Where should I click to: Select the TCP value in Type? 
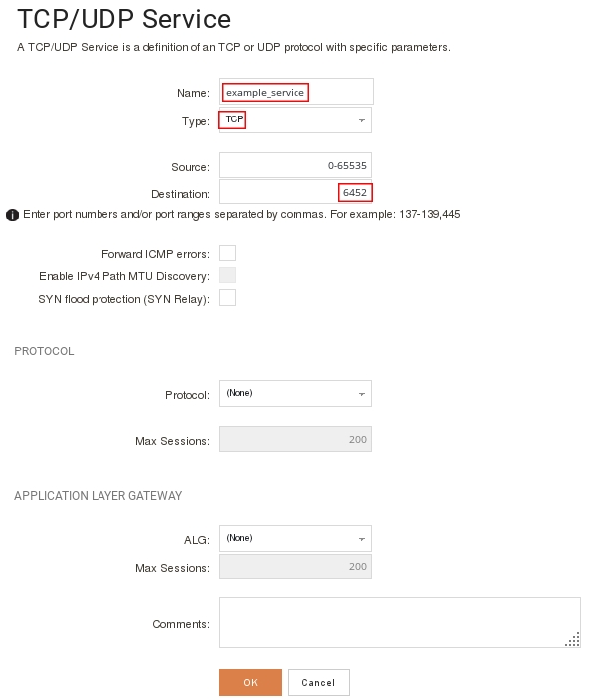pos(234,119)
